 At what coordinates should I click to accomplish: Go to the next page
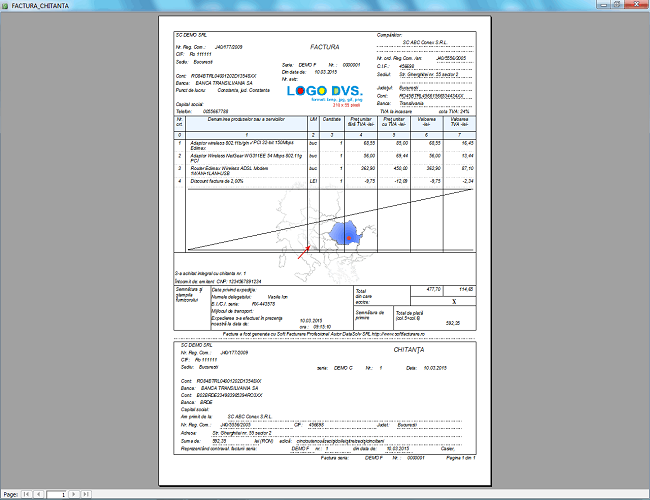pos(74,494)
